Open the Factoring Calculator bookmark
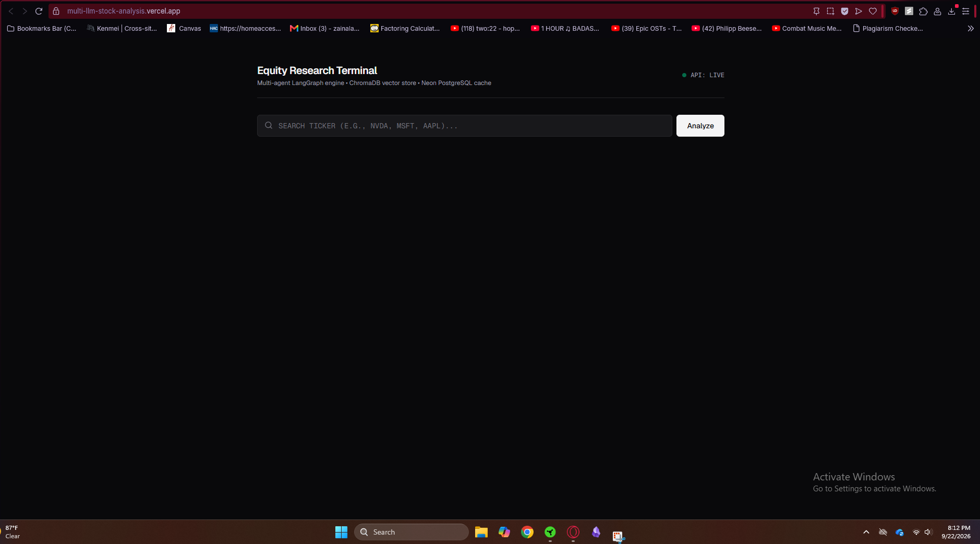 [405, 29]
